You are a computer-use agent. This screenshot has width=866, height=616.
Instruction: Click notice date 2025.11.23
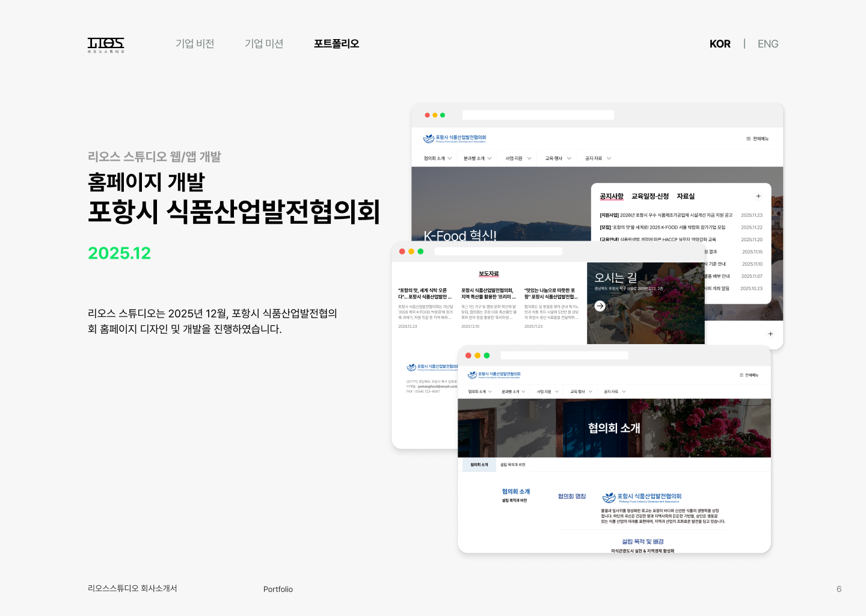pyautogui.click(x=752, y=215)
